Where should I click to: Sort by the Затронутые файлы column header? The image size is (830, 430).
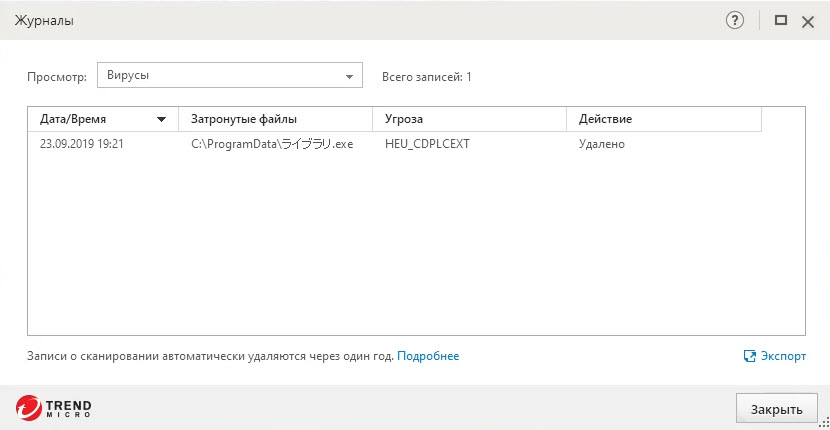[244, 119]
